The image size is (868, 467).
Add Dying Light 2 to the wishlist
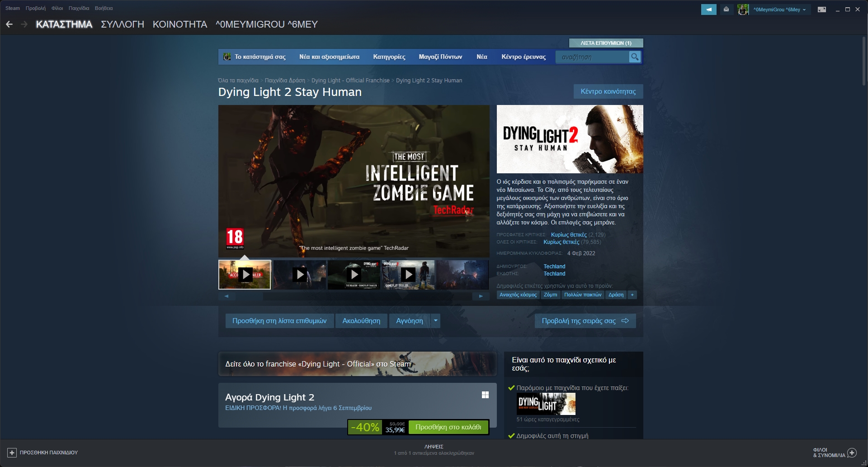point(279,320)
